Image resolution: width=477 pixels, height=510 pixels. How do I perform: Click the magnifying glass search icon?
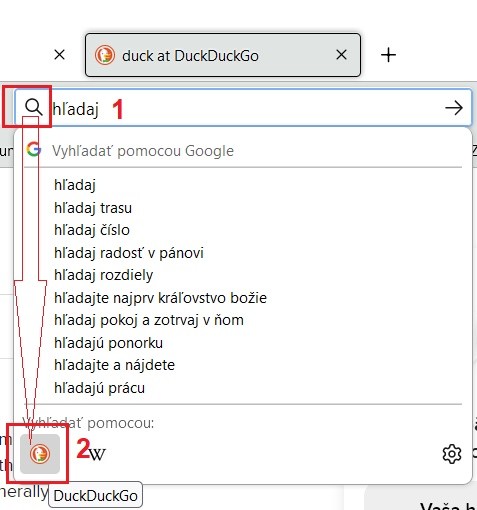(34, 107)
